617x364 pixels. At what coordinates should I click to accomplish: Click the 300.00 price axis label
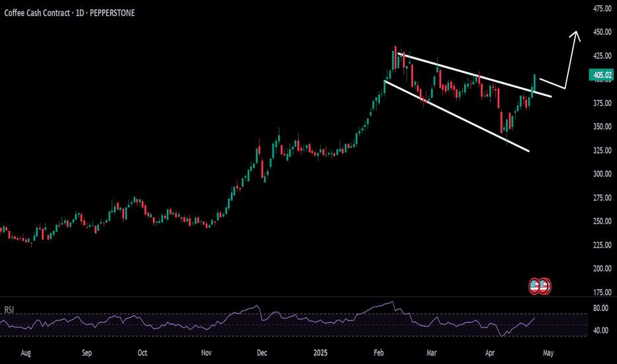602,174
